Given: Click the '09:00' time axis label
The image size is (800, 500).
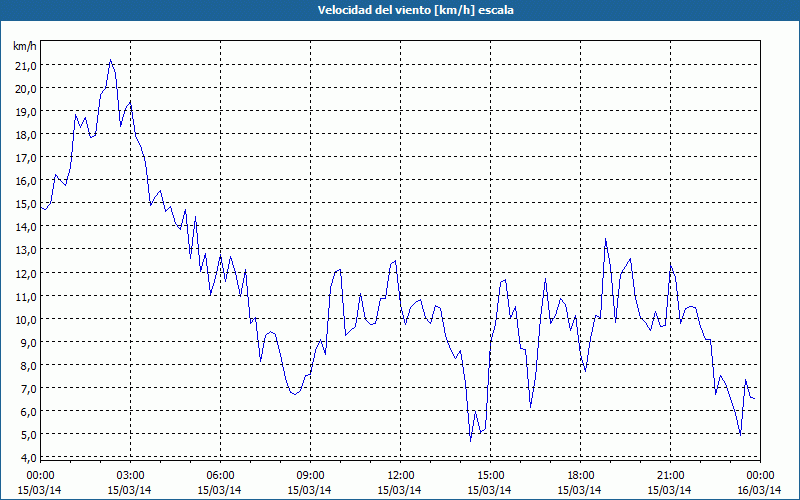Looking at the screenshot, I should pyautogui.click(x=310, y=476).
